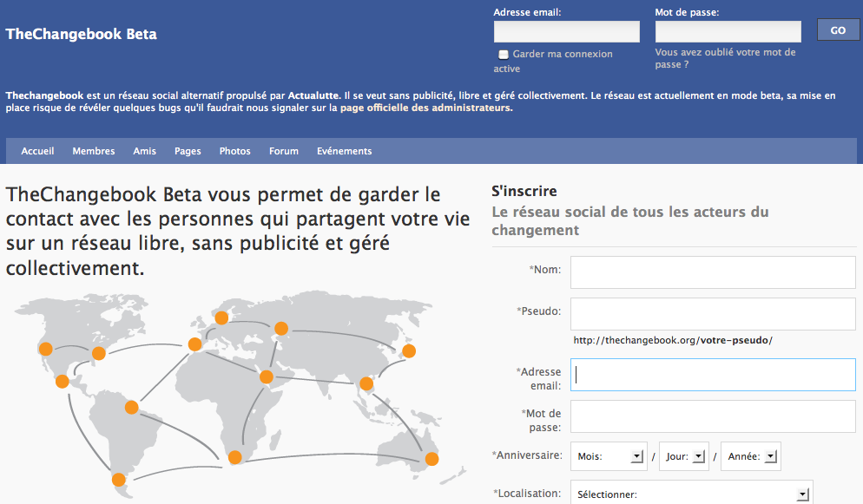
Task: Check the 'Garder ma connexion active' checkbox
Action: [x=504, y=55]
